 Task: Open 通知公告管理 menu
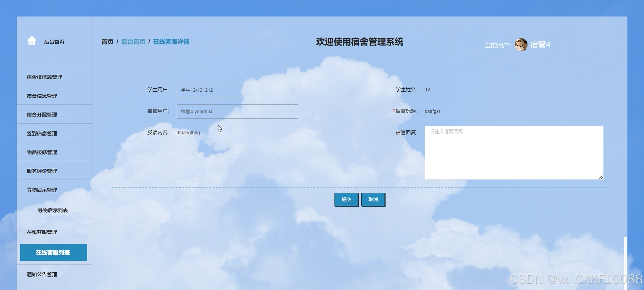(x=42, y=274)
